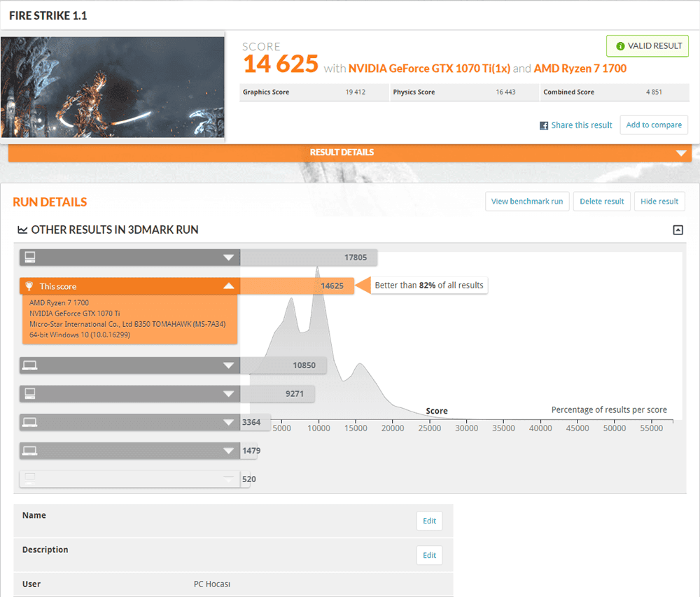Collapse the This score details panel
This screenshot has height=597, width=700.
pyautogui.click(x=228, y=286)
